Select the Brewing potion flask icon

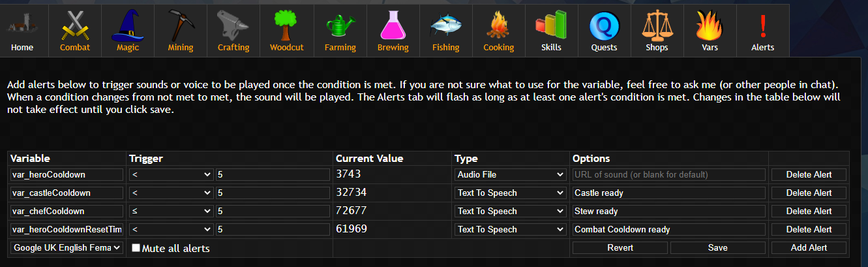[393, 25]
